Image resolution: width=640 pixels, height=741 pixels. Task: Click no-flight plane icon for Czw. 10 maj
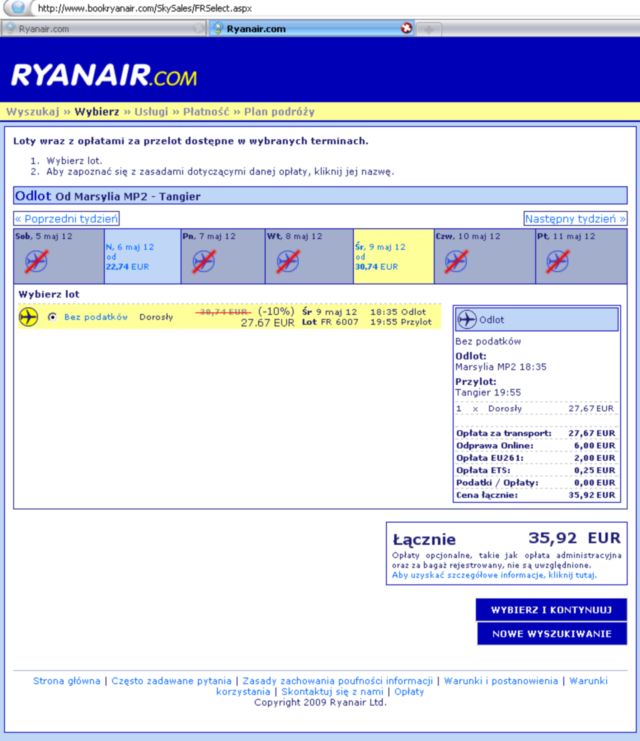point(456,261)
